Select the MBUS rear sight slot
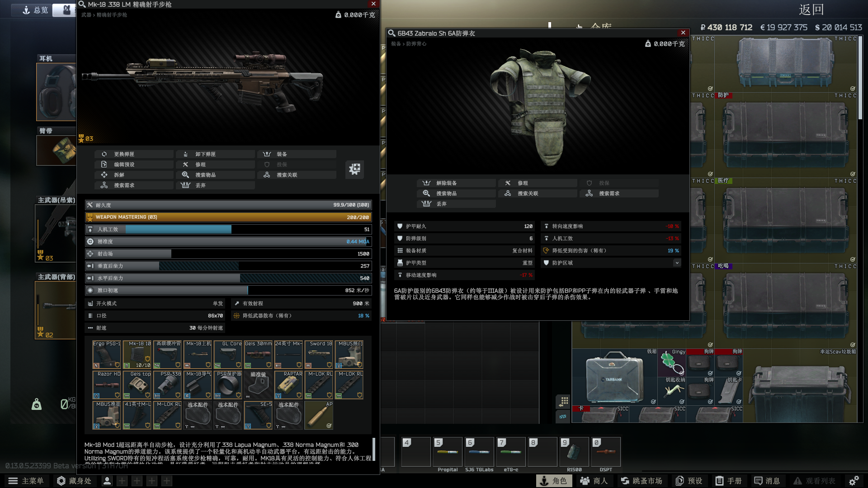 pos(349,355)
